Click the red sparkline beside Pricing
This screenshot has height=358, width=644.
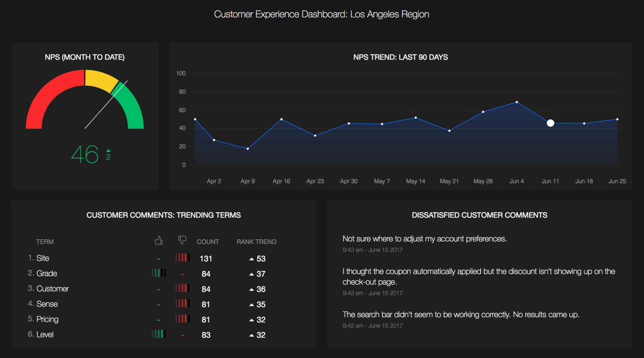182,318
